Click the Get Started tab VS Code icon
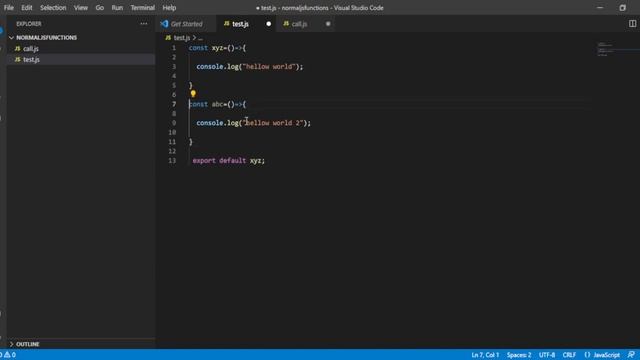Screen dimensions: 640x360 (x=164, y=24)
